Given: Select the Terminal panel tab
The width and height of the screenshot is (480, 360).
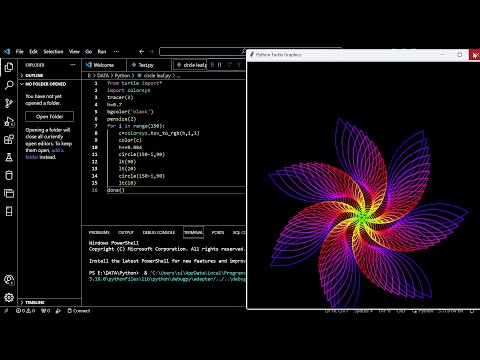Looking at the screenshot, I should click(x=193, y=232).
